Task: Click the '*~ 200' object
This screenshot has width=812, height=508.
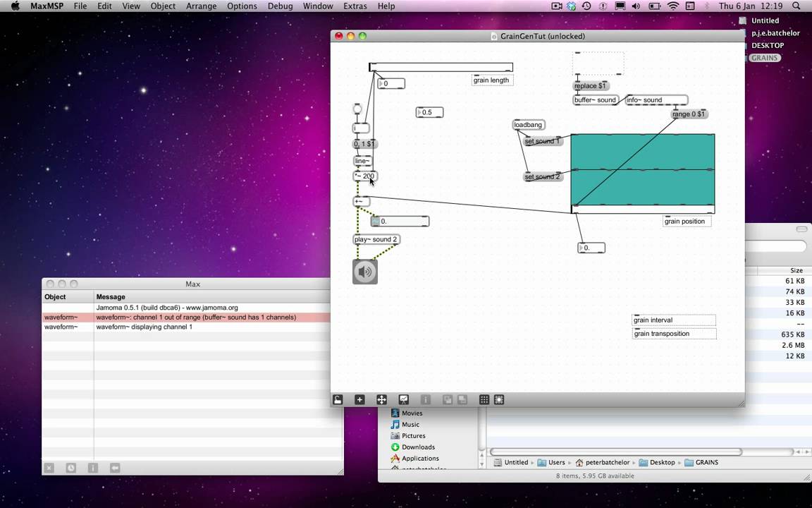Action: coord(365,176)
